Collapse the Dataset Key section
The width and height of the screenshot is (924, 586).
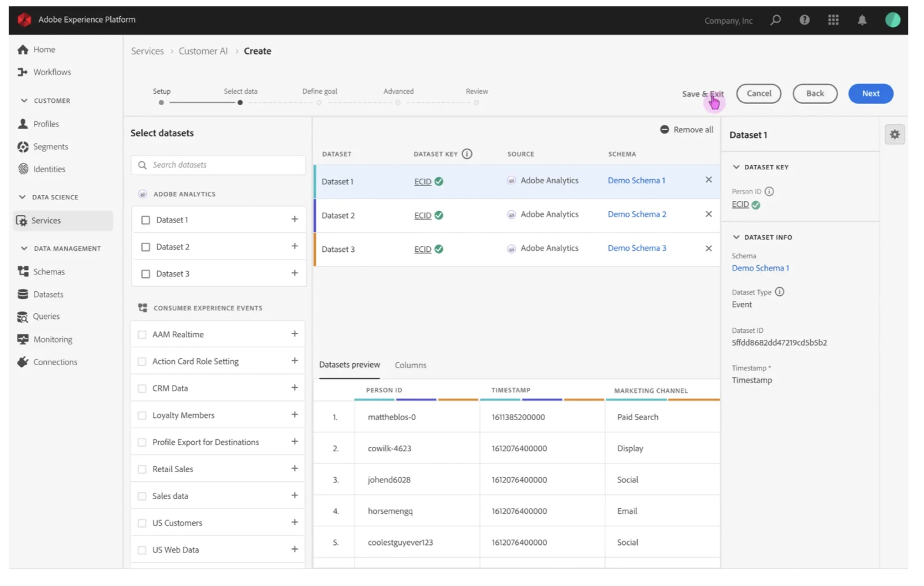pos(736,167)
